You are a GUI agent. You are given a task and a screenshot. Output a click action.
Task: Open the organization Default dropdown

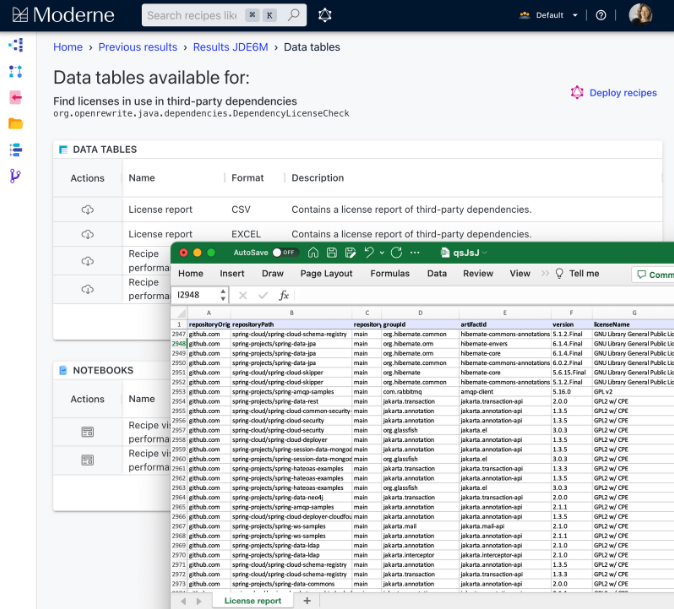pyautogui.click(x=549, y=15)
